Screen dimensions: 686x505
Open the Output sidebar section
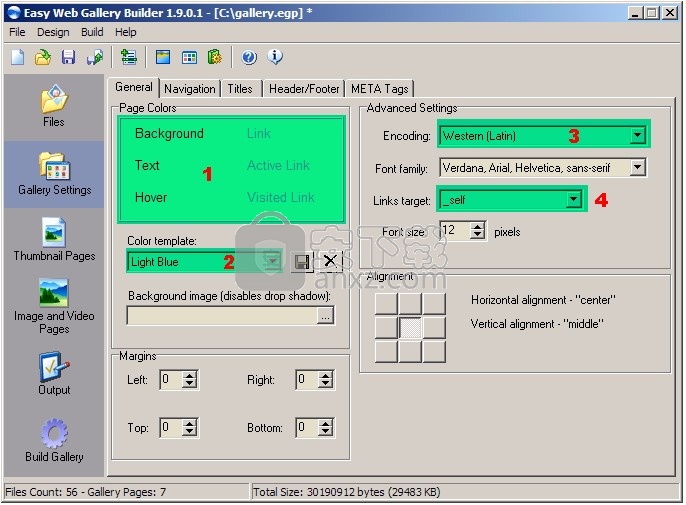[x=54, y=373]
